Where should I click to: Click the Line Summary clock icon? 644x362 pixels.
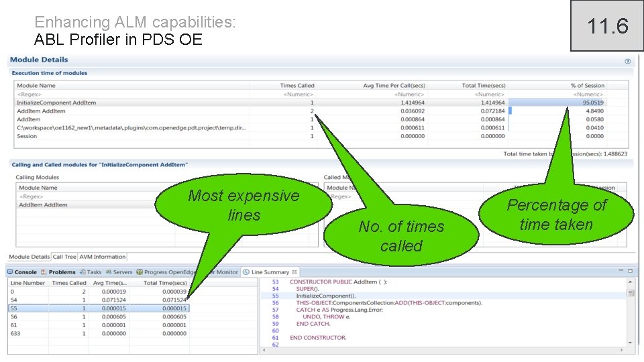tap(246, 271)
